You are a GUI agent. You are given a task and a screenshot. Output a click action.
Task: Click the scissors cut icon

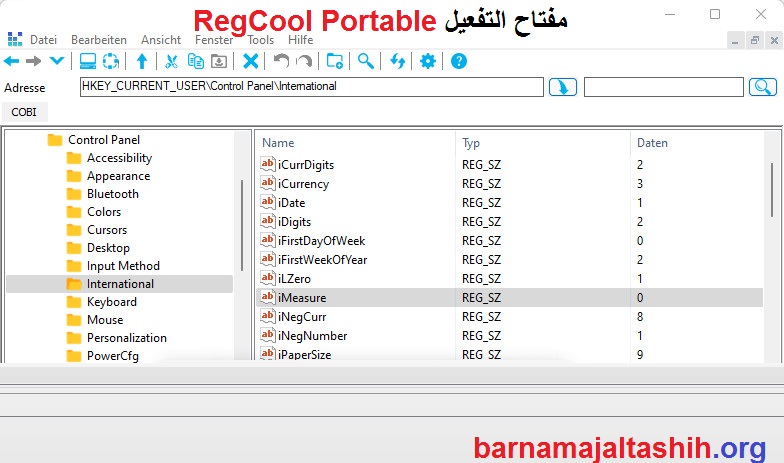[x=172, y=62]
